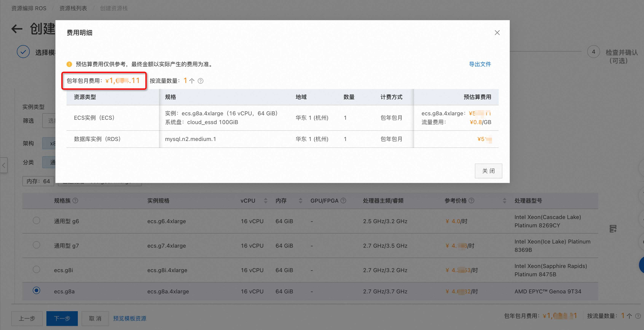Open the 导出文件 link
Viewport: 644px width, 330px height.
480,64
